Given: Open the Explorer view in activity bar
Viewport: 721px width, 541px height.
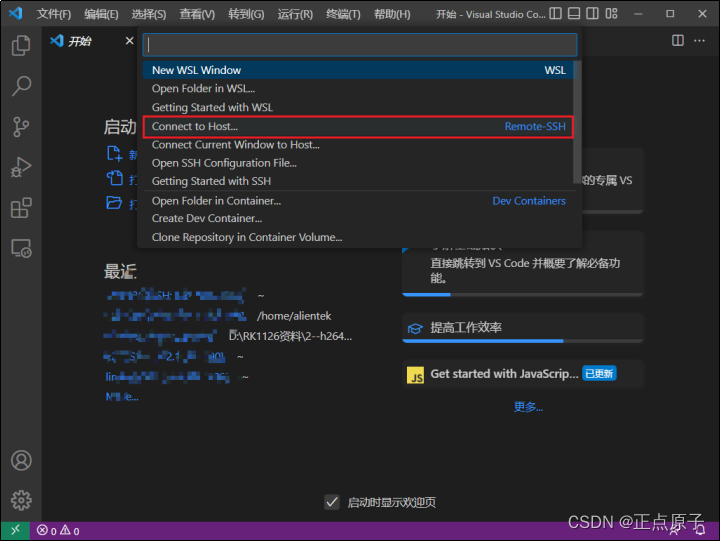Looking at the screenshot, I should click(x=21, y=46).
